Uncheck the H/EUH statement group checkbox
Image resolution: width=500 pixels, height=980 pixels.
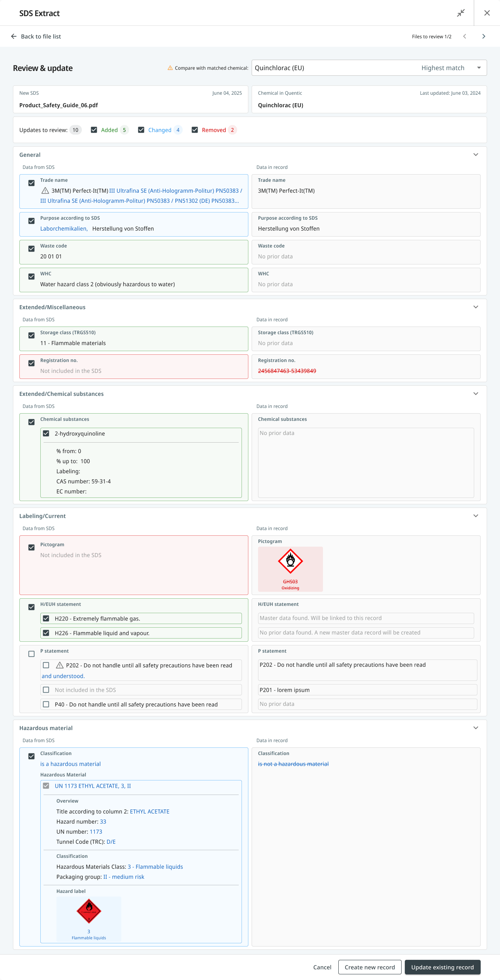[31, 607]
